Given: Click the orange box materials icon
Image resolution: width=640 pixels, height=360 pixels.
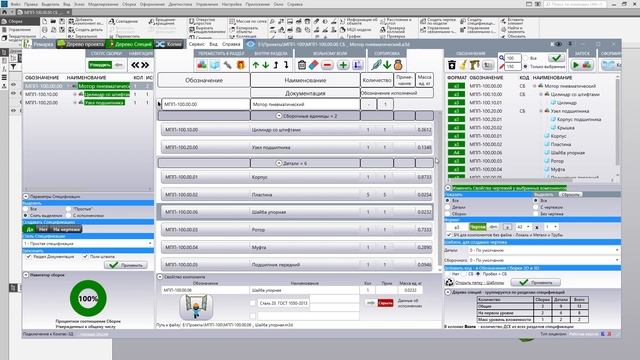Looking at the screenshot, I should point(240,65).
